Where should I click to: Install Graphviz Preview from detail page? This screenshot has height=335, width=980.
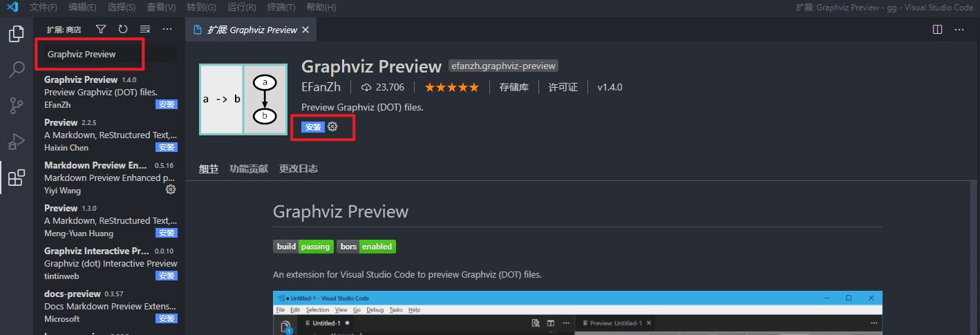[313, 127]
